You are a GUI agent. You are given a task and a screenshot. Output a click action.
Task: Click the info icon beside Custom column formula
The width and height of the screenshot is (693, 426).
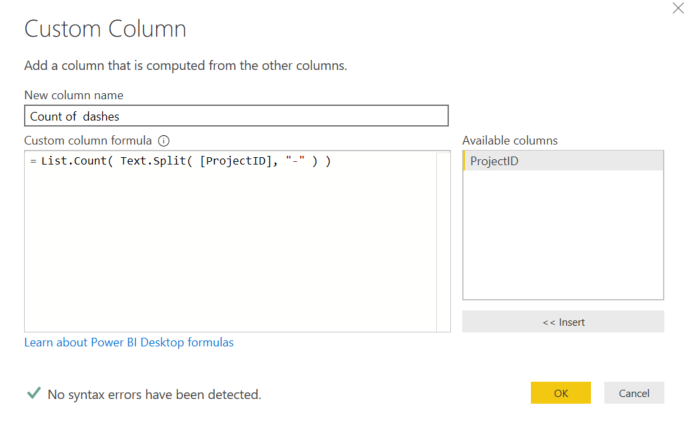tap(164, 141)
